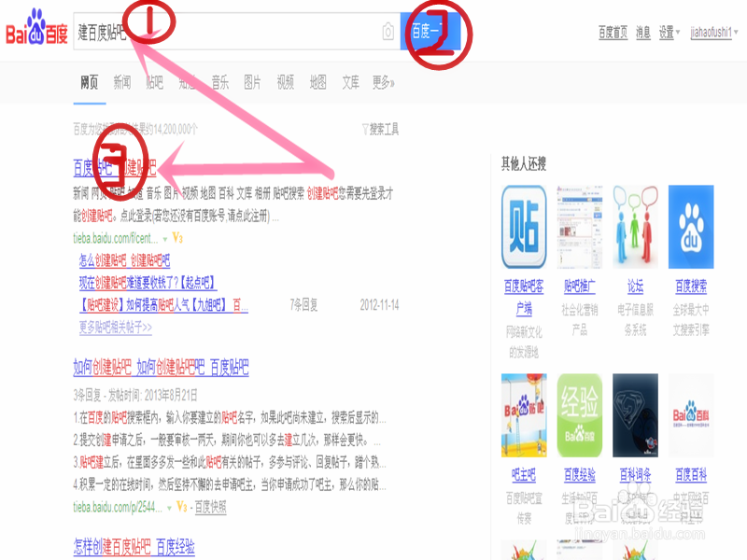The width and height of the screenshot is (747, 560).
Task: Click 贴吧推广 thumbnail image
Action: pos(579,227)
